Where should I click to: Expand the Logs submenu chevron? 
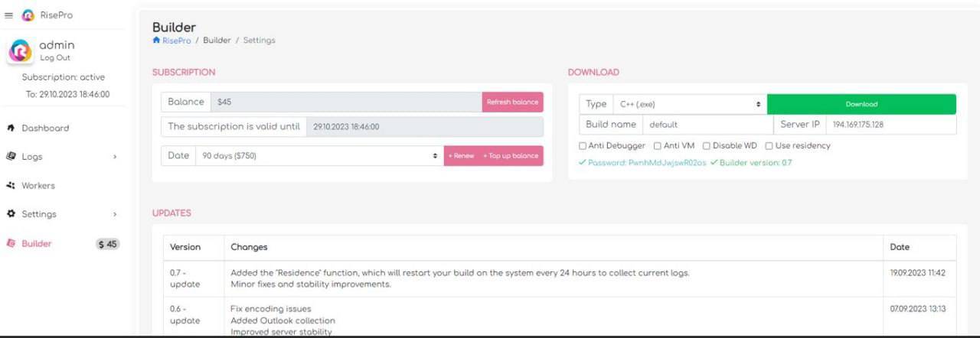click(x=115, y=157)
